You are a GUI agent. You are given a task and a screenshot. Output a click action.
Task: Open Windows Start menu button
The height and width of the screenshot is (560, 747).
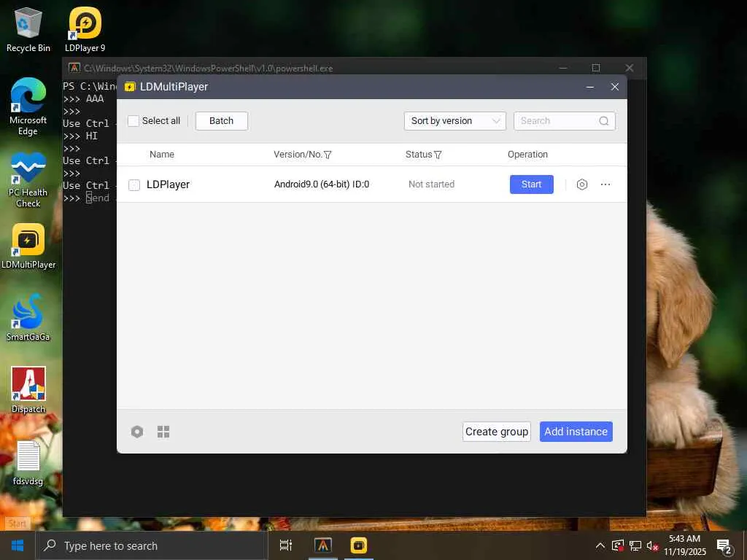point(18,545)
